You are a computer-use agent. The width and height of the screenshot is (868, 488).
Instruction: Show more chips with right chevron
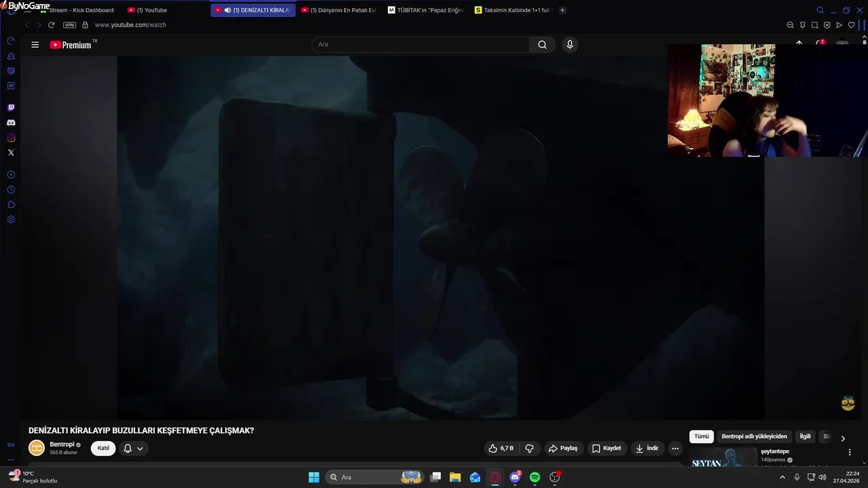(x=843, y=438)
